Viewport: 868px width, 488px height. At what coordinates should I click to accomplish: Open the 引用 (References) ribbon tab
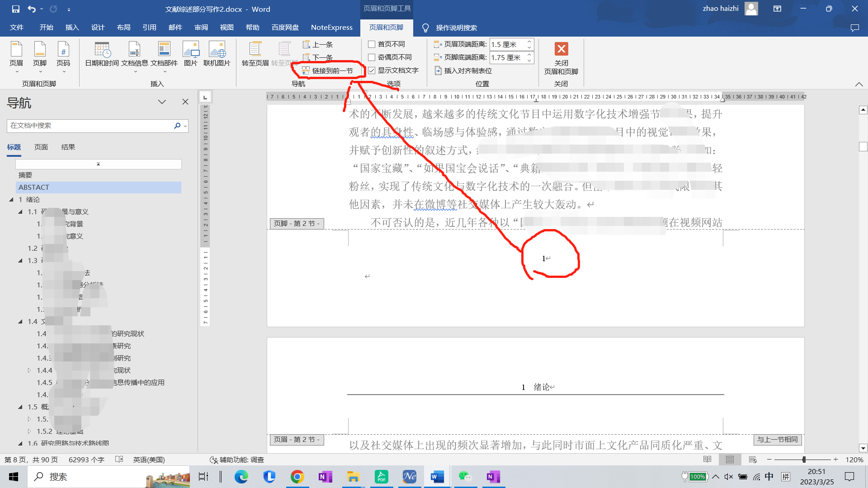pos(149,28)
